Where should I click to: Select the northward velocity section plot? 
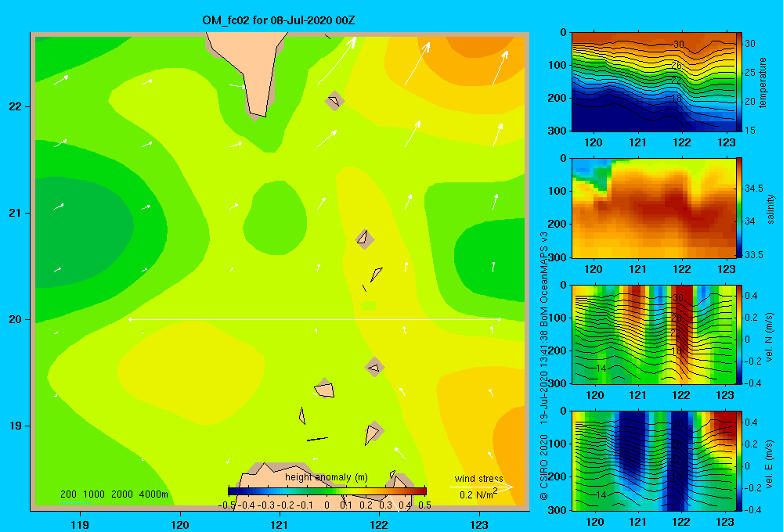pyautogui.click(x=654, y=334)
